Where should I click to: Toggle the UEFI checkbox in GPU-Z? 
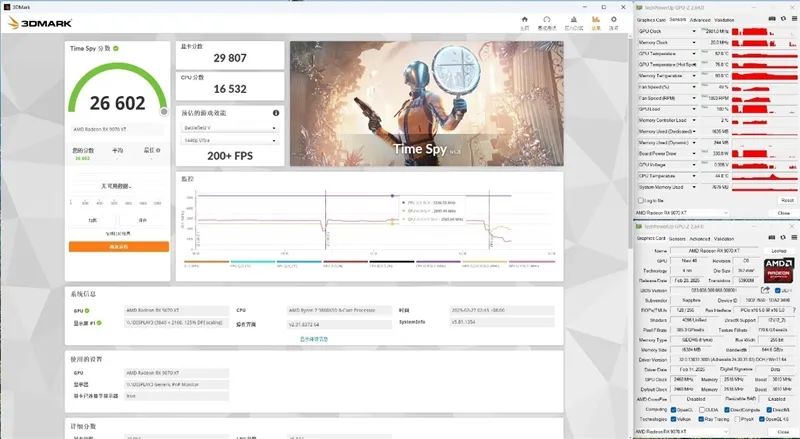tap(778, 290)
